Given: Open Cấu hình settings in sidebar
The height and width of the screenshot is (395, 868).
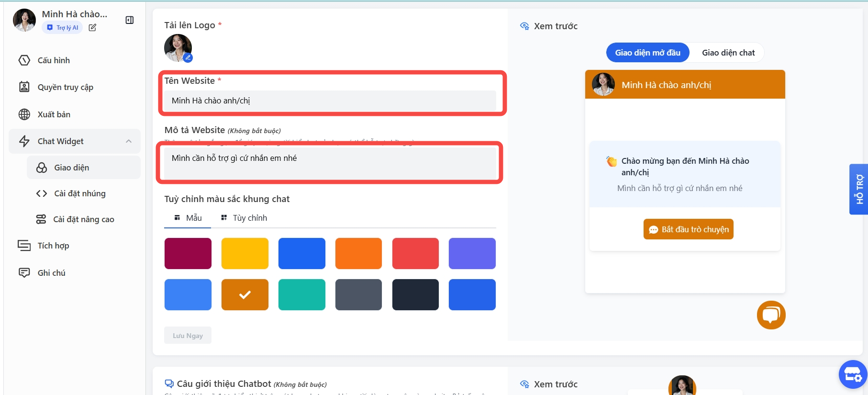Looking at the screenshot, I should (54, 60).
